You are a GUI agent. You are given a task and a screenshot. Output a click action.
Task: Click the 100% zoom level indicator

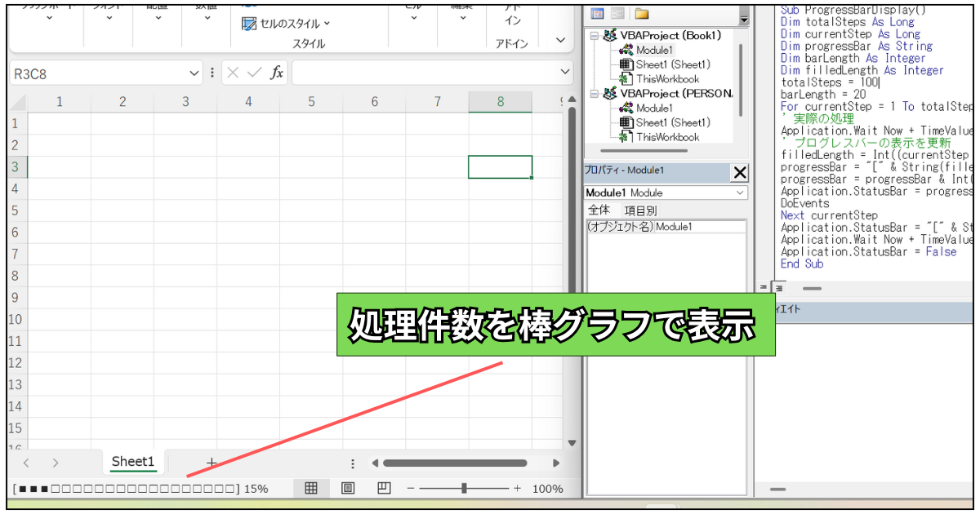click(x=547, y=489)
